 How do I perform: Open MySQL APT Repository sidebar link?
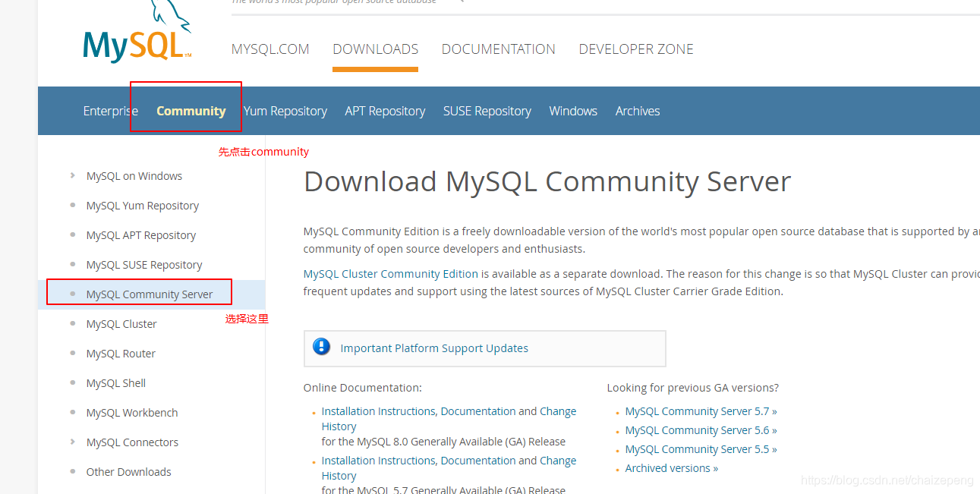pos(141,235)
